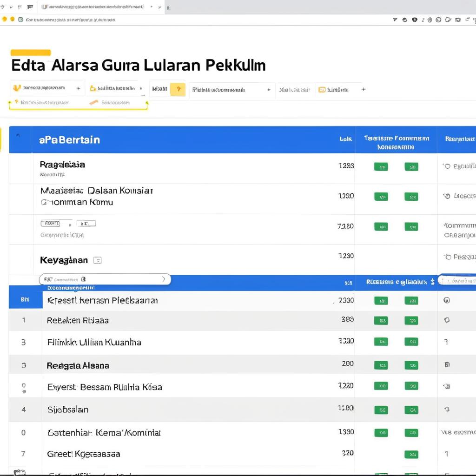
Task: Toggle first green badge in Maaisetas Dslsan Koulsiar row
Action: [x=381, y=197]
